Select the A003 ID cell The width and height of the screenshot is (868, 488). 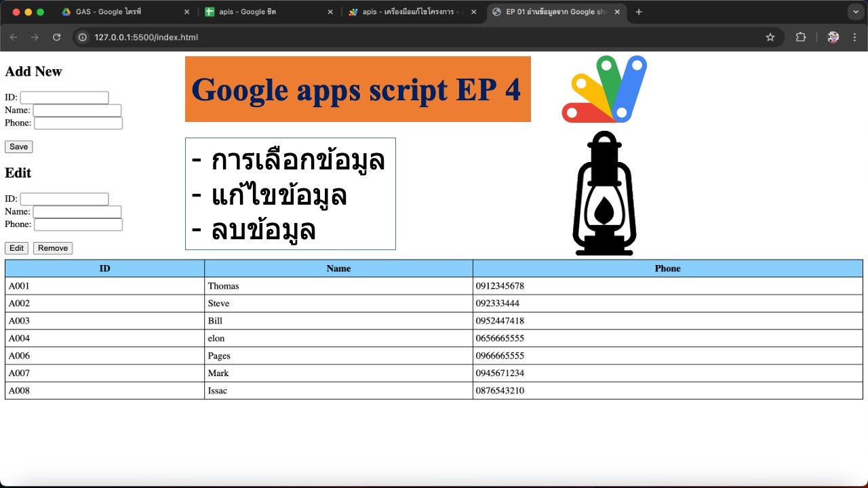tap(104, 321)
